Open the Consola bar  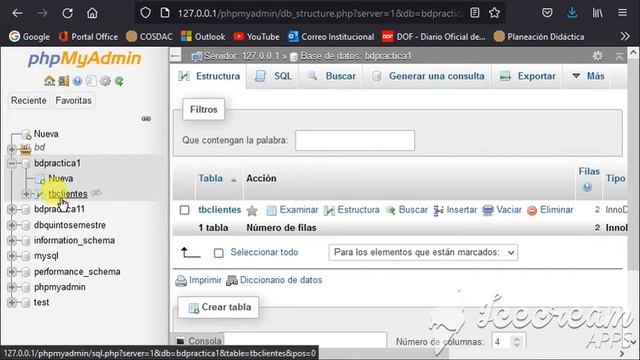point(199,341)
